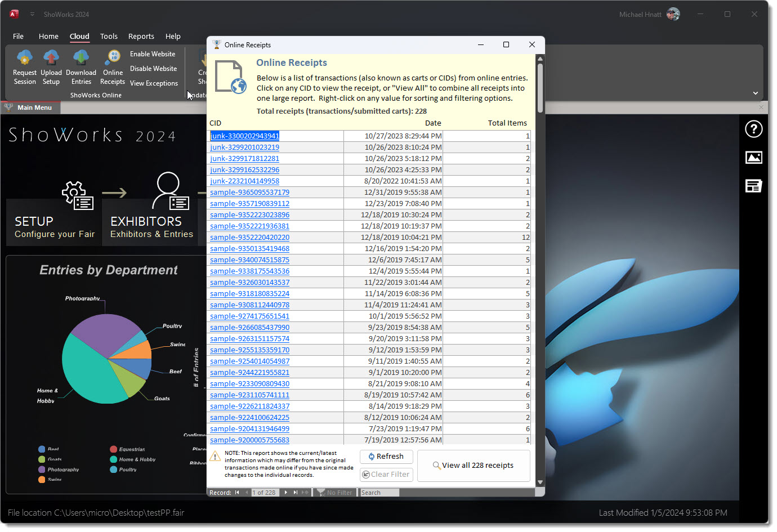Open the Tools ribbon tab
The width and height of the screenshot is (777, 532).
click(x=109, y=37)
